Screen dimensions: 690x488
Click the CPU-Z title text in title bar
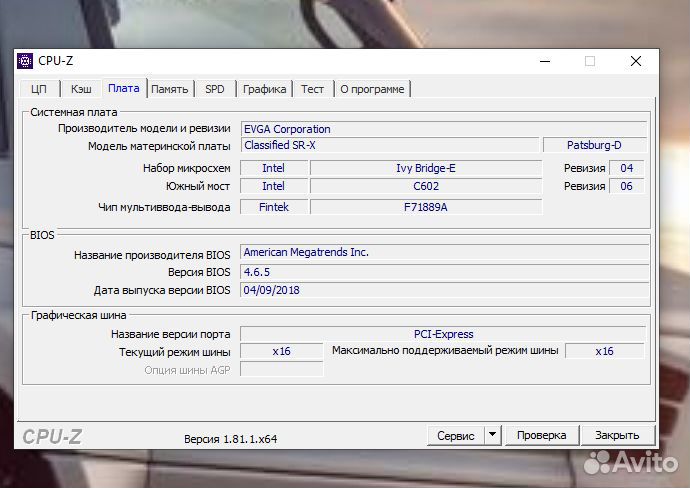pos(56,61)
